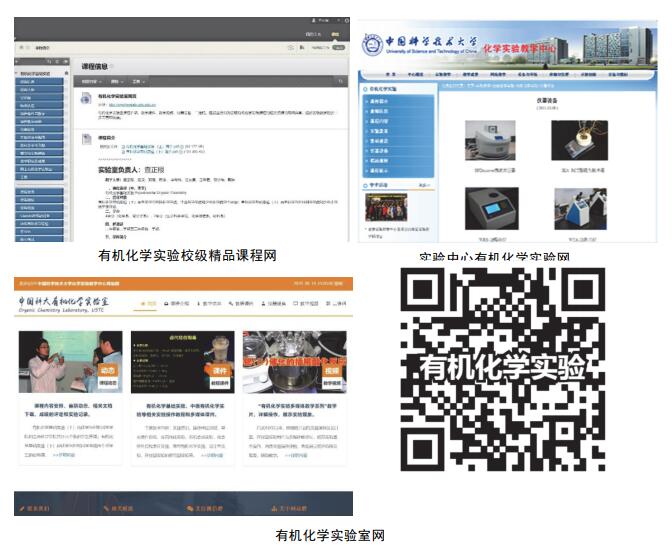Click the chat bubbles icon in the dark footer bar
672x555 pixels.
190,509
